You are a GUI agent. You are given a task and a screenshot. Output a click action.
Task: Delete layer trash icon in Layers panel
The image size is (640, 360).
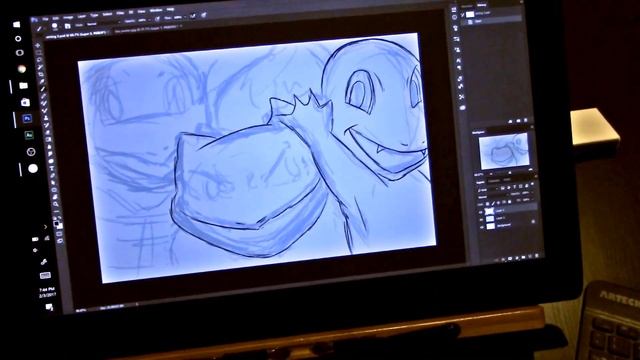(537, 255)
